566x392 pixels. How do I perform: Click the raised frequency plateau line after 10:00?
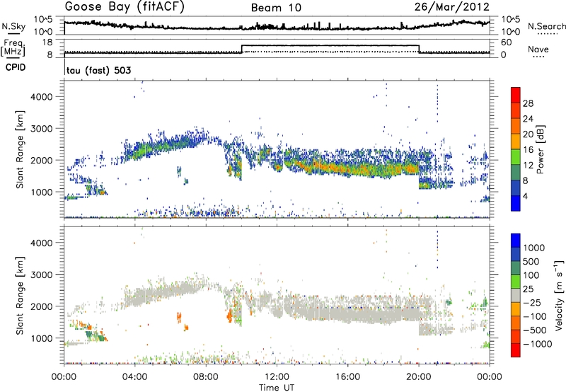click(330, 45)
